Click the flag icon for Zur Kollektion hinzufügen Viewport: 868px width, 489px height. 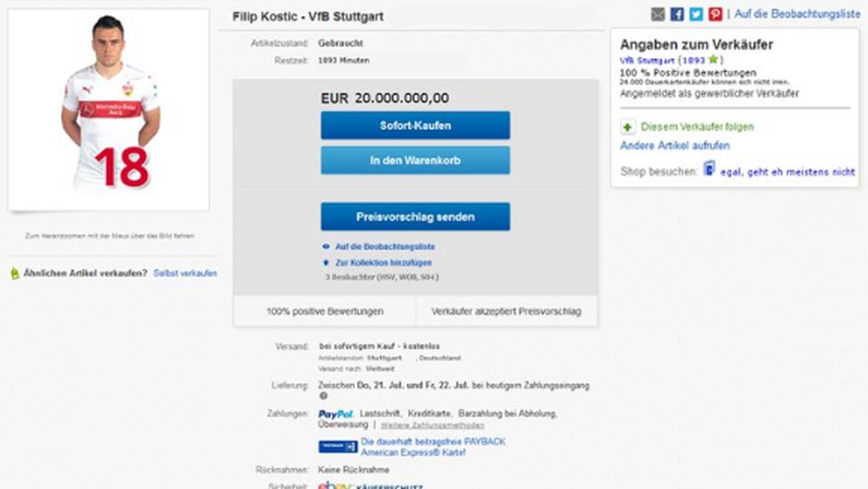click(x=326, y=263)
